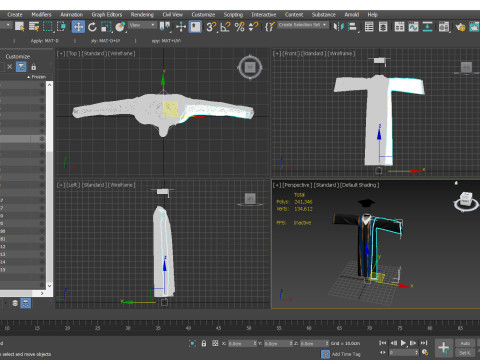Open Left viewport [Left] view menu
The image size is (480, 360).
click(x=73, y=185)
